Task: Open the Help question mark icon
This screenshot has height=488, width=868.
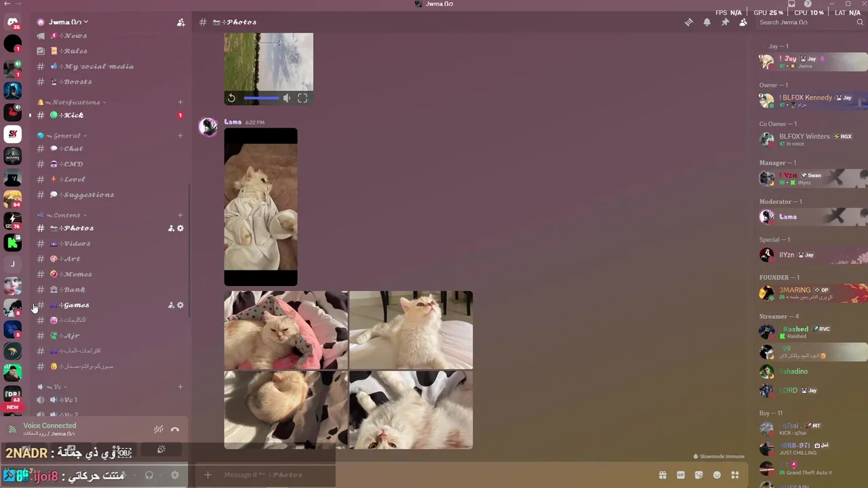Action: (x=808, y=4)
